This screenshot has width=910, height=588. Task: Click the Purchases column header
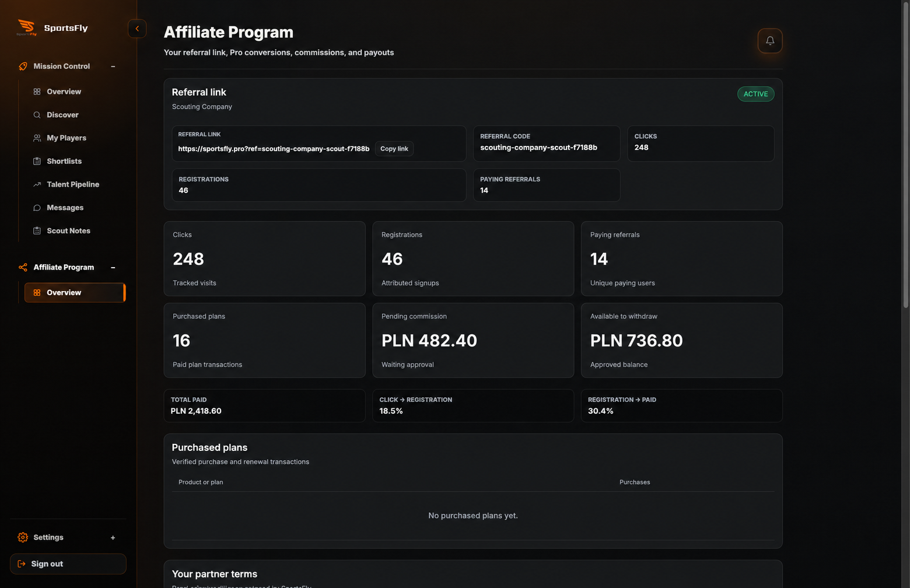click(x=635, y=482)
